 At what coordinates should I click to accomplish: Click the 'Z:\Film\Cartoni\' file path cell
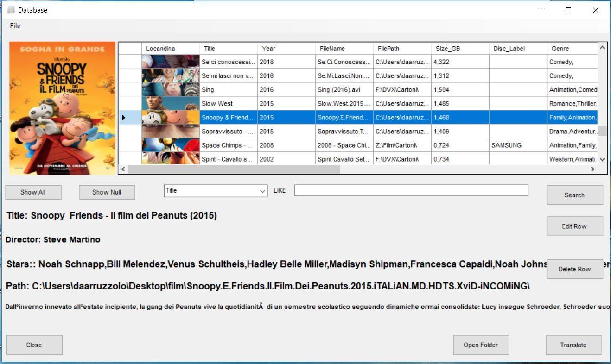402,145
